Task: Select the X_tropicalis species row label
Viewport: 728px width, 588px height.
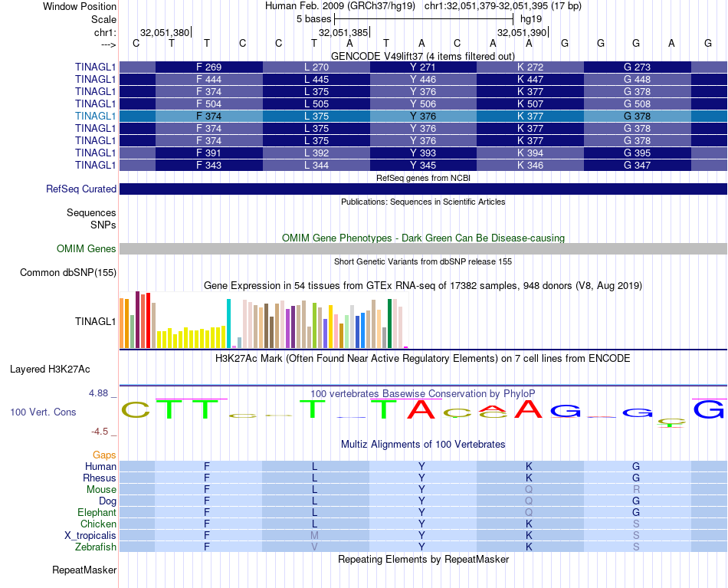Action: 90,536
